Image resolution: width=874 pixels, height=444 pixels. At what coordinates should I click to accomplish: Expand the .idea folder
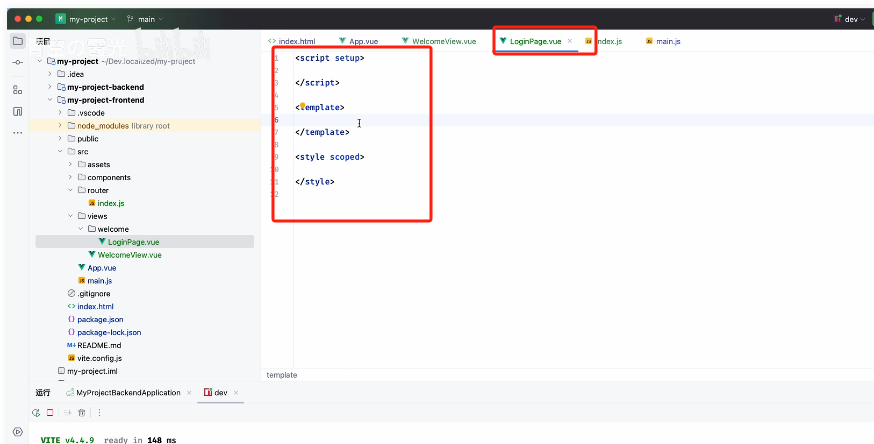(x=50, y=74)
